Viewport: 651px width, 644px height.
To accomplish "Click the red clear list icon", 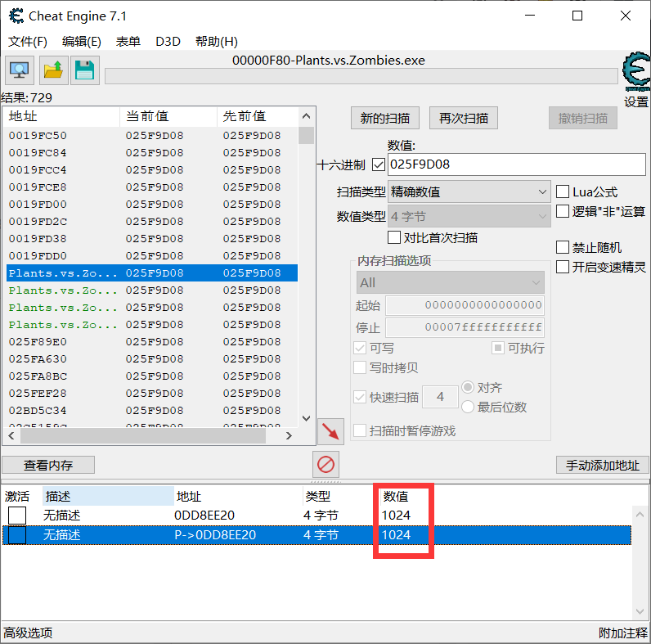I will pos(325,464).
